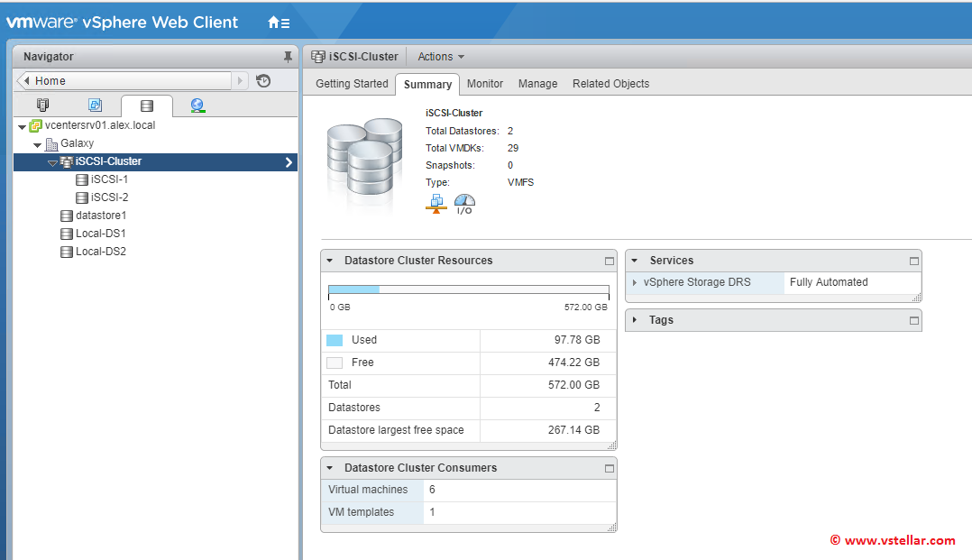Open the Related Objects tab
This screenshot has width=972, height=560.
tap(610, 84)
